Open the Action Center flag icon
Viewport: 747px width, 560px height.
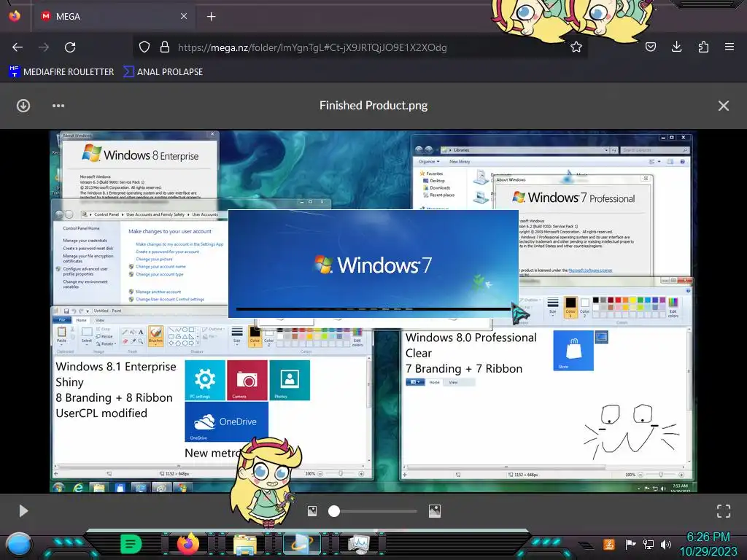[x=630, y=544]
